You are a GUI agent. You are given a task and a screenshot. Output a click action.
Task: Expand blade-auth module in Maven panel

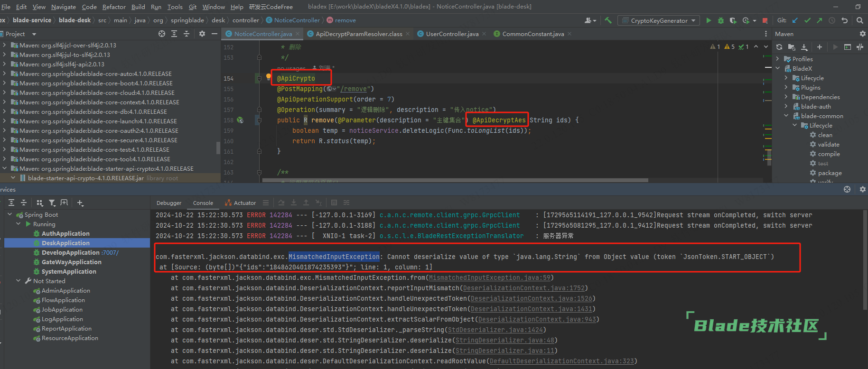[786, 106]
